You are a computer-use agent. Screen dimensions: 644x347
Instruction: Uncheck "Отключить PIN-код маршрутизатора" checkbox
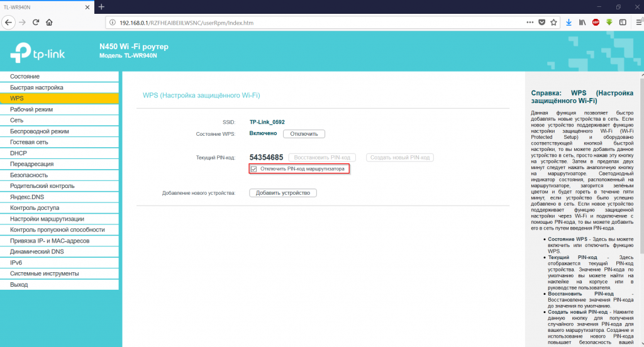[254, 169]
